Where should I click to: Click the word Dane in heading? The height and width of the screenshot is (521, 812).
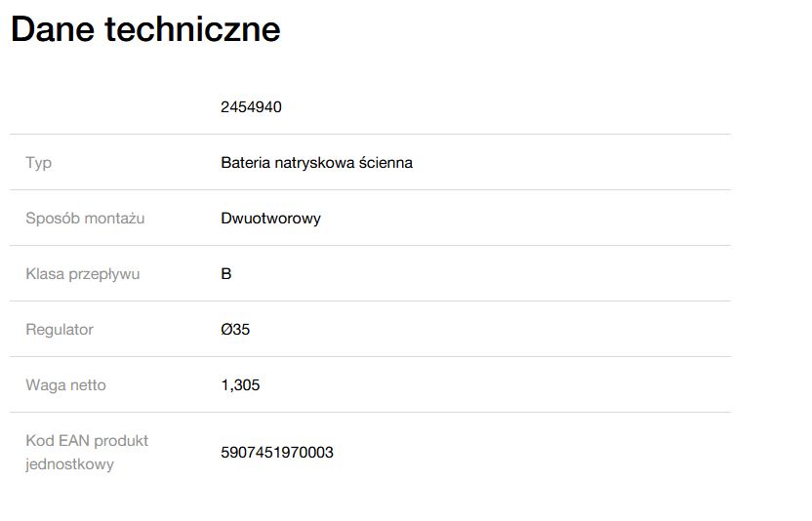coord(53,29)
